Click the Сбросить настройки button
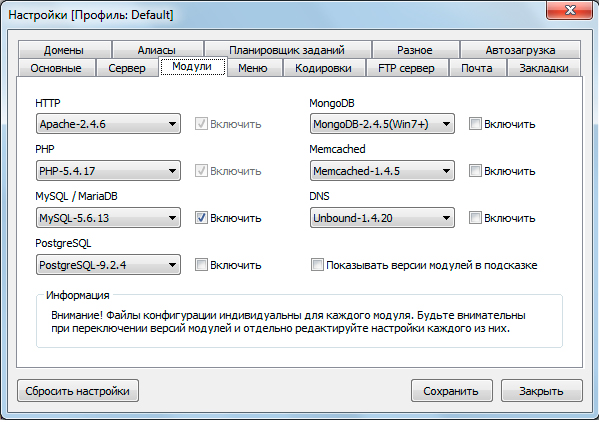Screen dimensions: 599x422 point(78,391)
